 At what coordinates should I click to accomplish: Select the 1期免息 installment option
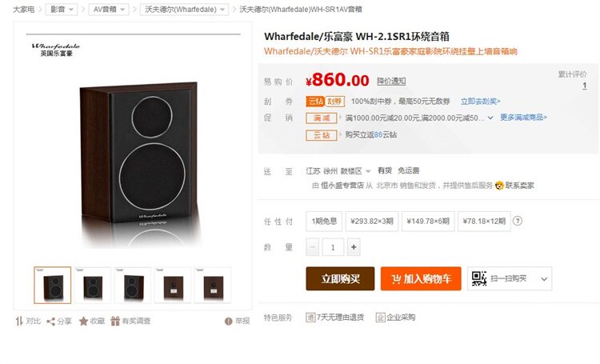324,222
